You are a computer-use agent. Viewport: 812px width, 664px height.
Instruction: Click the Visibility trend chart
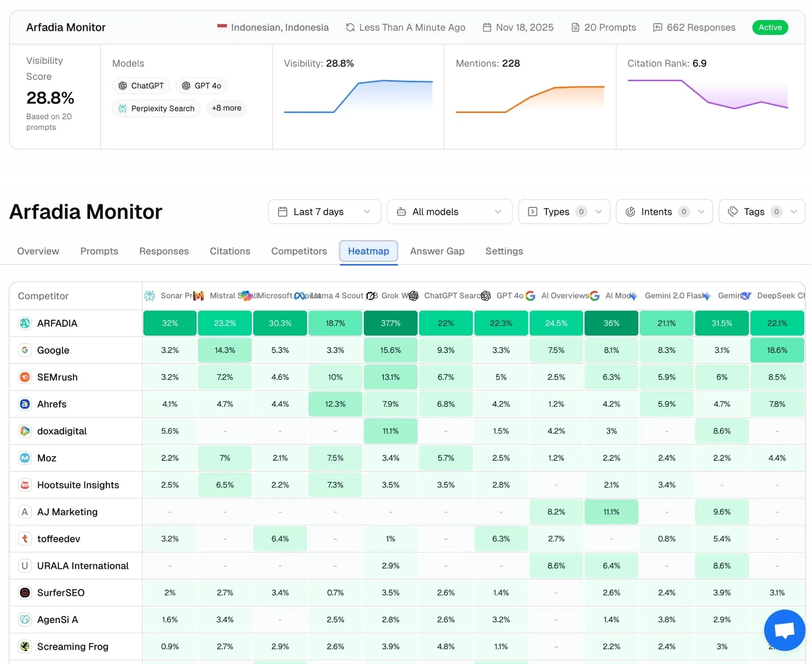(x=358, y=96)
